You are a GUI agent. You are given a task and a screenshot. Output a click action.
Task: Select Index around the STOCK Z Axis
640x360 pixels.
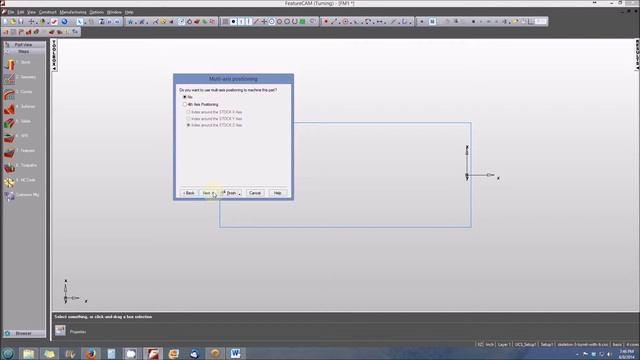coord(188,125)
